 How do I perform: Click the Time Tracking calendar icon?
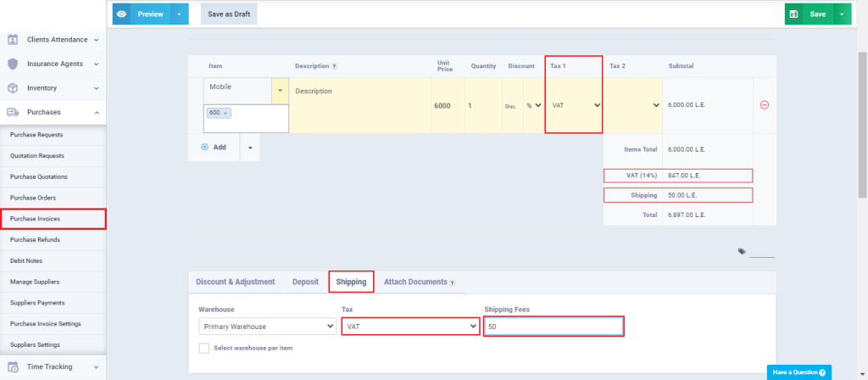[x=13, y=366]
